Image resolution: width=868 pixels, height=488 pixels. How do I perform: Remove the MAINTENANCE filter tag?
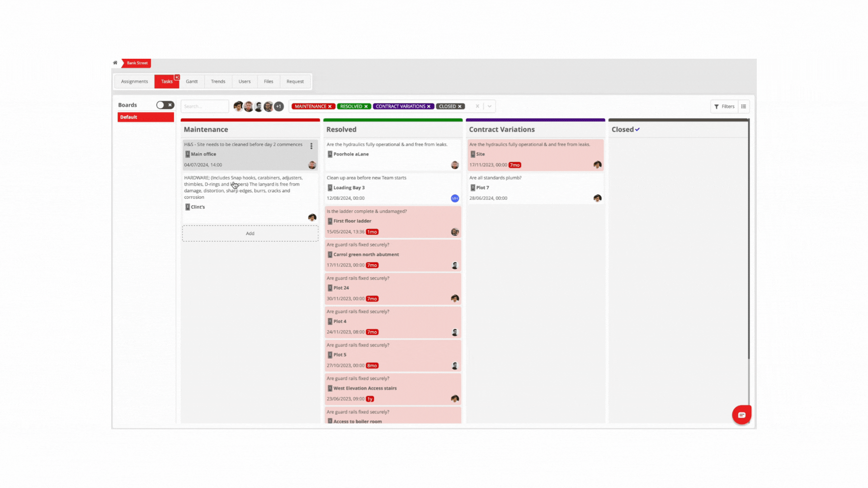pyautogui.click(x=330, y=107)
